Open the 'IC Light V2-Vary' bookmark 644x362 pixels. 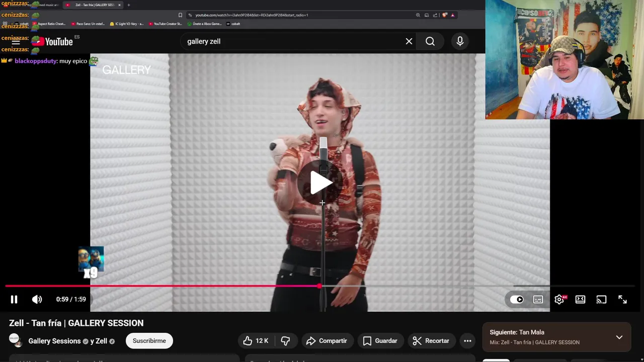coord(126,24)
